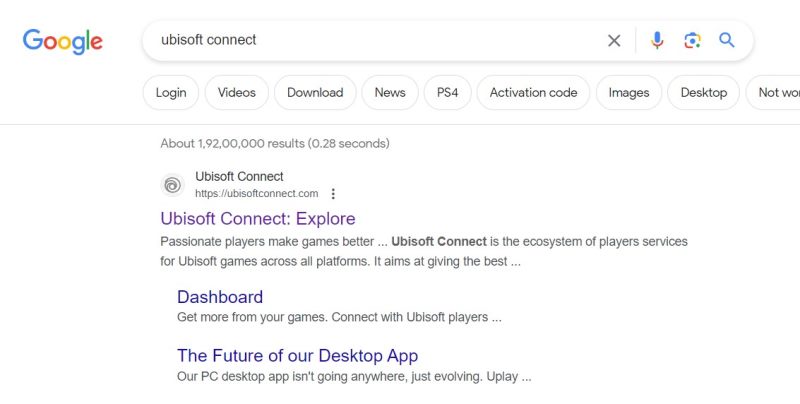
Task: Open Google Lens image search icon
Action: 692,40
